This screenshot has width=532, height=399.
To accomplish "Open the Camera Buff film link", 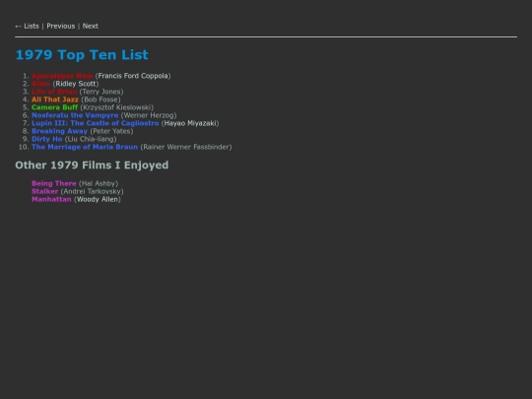I will [54, 107].
